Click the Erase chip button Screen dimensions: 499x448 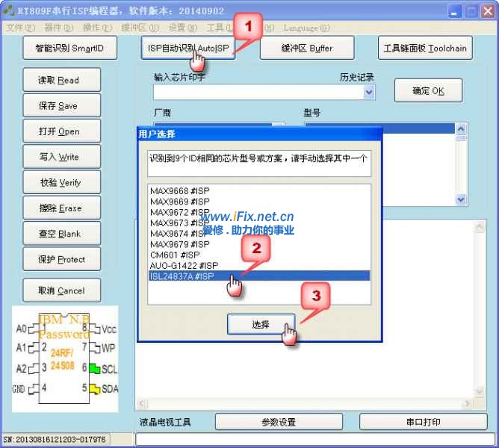(58, 208)
